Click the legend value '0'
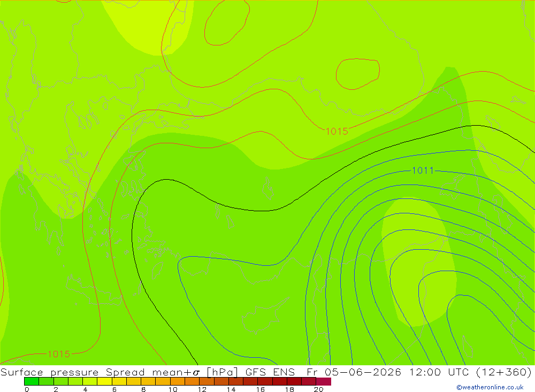 27,389
